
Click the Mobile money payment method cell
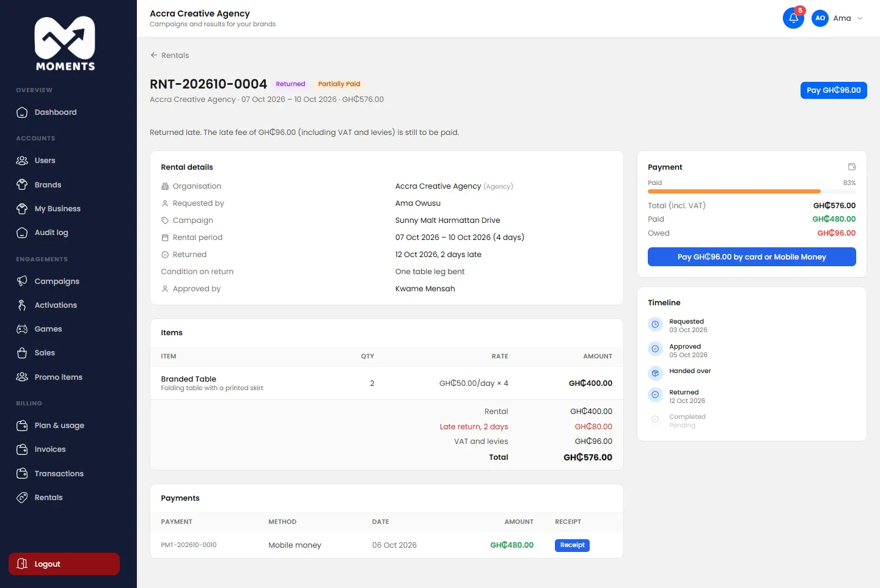pyautogui.click(x=295, y=545)
